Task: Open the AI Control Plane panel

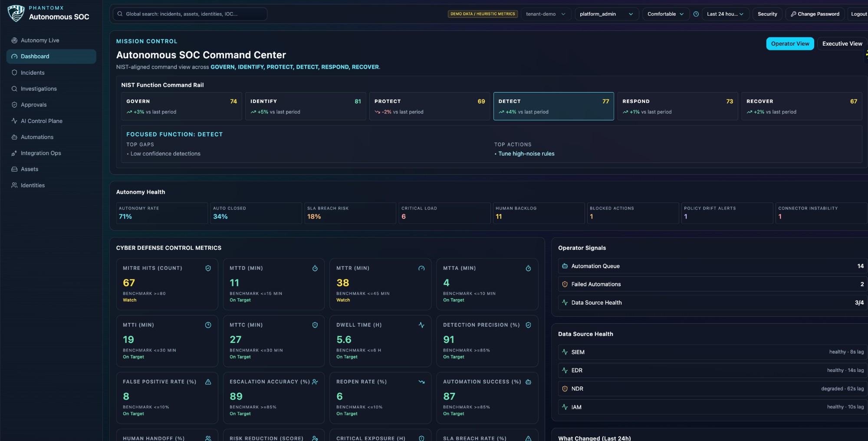Action: point(42,121)
